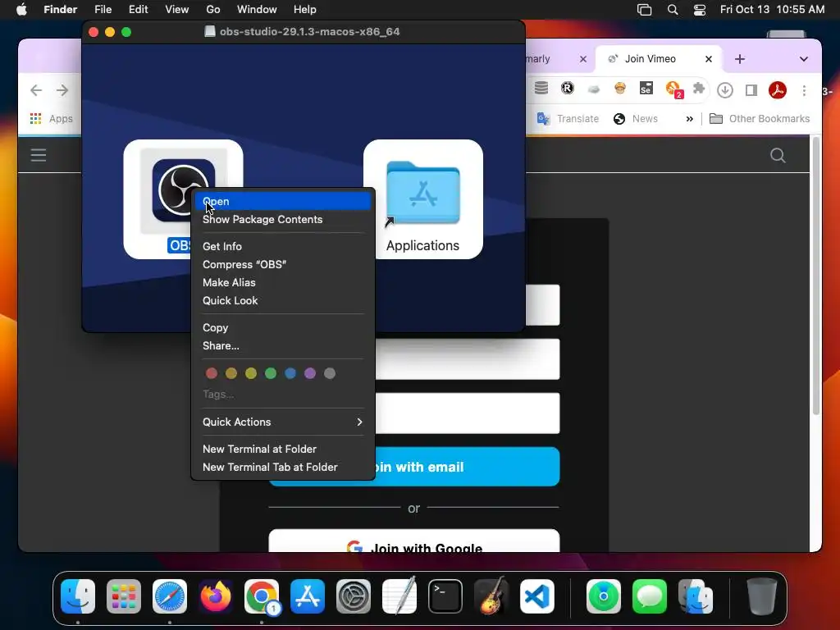Image resolution: width=840 pixels, height=630 pixels.
Task: Launch Visual Studio Code from Dock
Action: [x=537, y=596]
